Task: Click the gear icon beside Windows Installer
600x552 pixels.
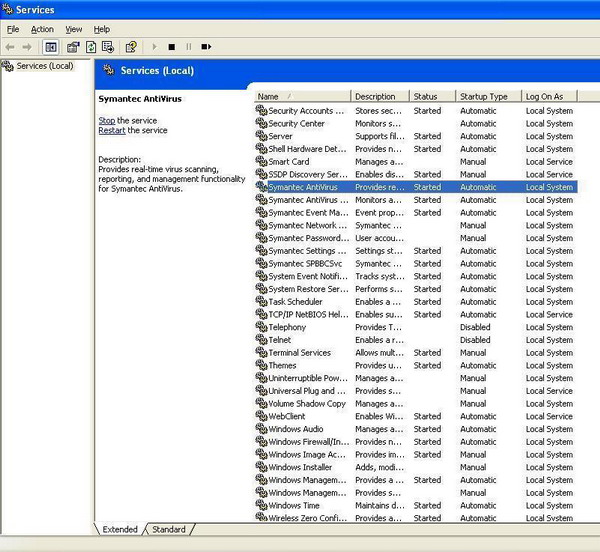Action: coord(261,467)
